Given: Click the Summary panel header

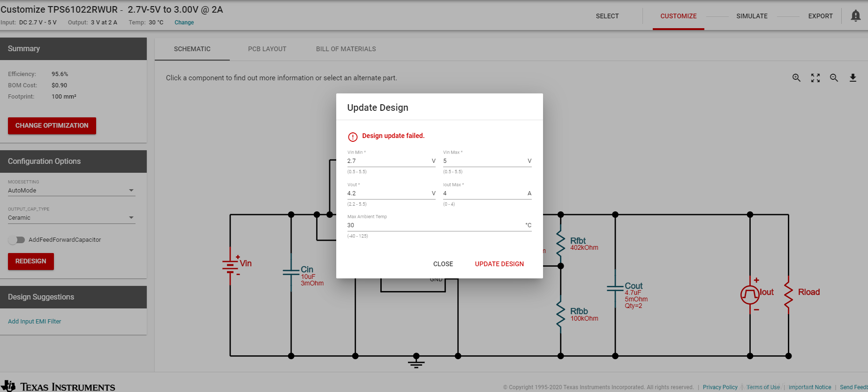Looking at the screenshot, I should click(x=73, y=49).
